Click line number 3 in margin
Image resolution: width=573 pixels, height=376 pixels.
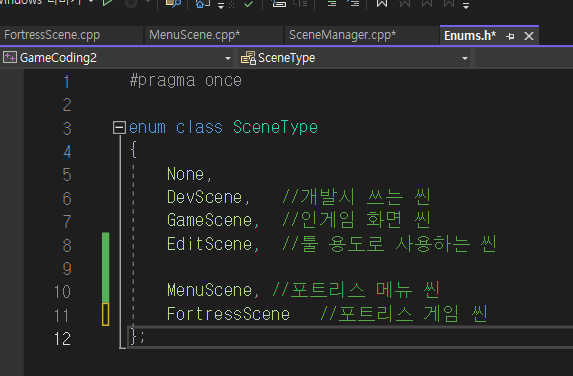[x=67, y=129]
